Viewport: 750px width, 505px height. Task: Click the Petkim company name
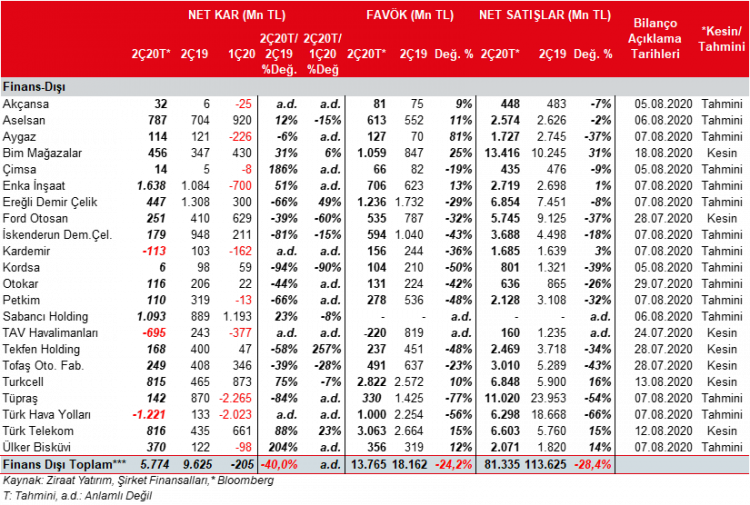[21, 300]
